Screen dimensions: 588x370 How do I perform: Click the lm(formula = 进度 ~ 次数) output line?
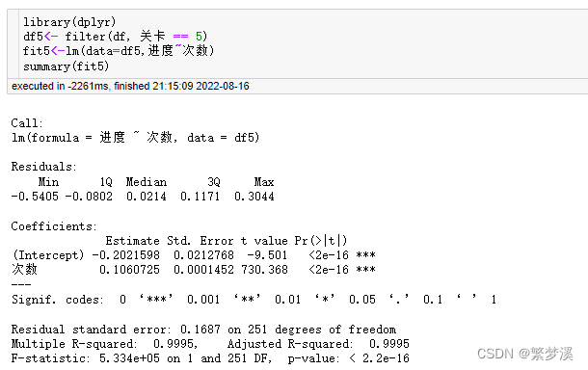pyautogui.click(x=135, y=137)
